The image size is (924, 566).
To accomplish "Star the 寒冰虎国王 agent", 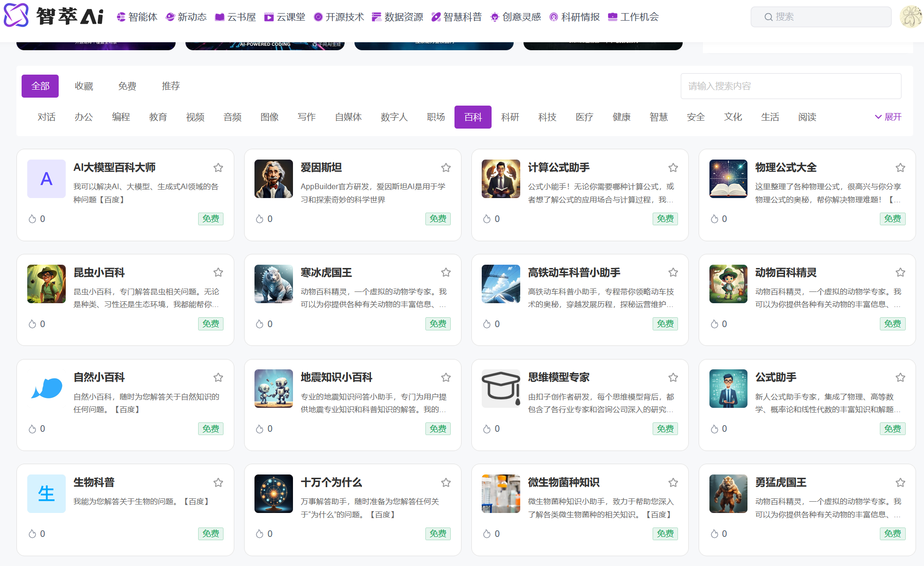I will (446, 272).
